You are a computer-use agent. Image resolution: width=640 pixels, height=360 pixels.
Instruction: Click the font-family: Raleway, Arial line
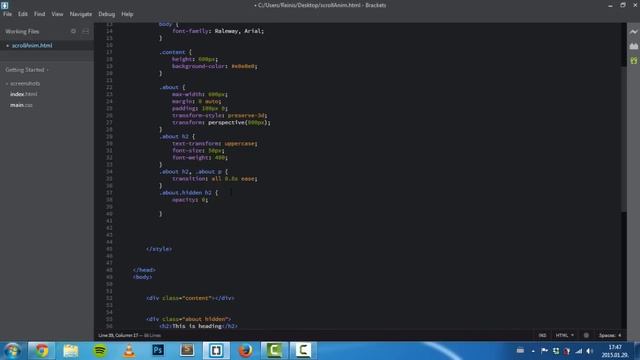[x=218, y=31]
